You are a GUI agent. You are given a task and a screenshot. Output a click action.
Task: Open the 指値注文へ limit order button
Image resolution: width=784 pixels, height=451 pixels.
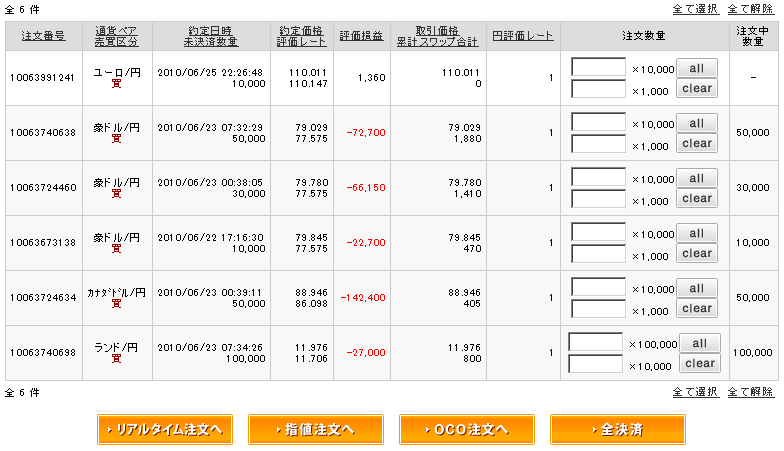[x=316, y=429]
